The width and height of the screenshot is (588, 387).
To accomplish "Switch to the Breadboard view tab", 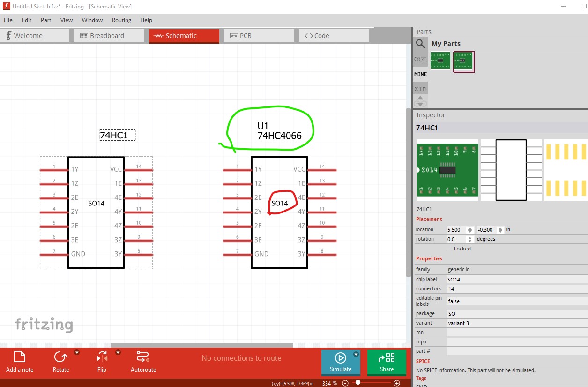I will [x=109, y=36].
